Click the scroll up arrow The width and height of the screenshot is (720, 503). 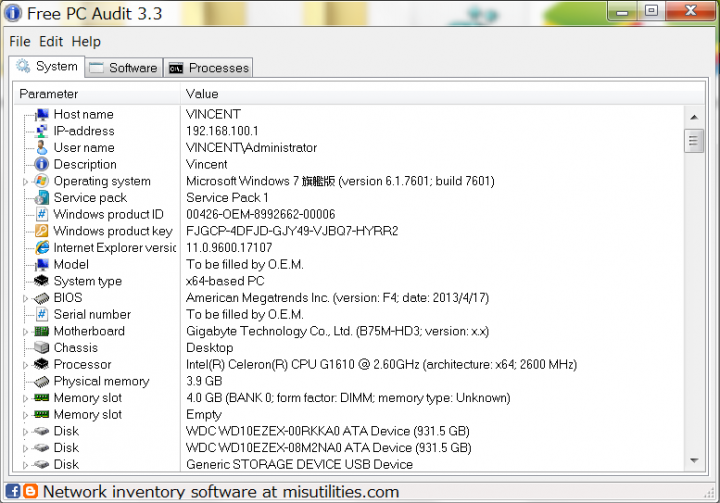pyautogui.click(x=694, y=117)
